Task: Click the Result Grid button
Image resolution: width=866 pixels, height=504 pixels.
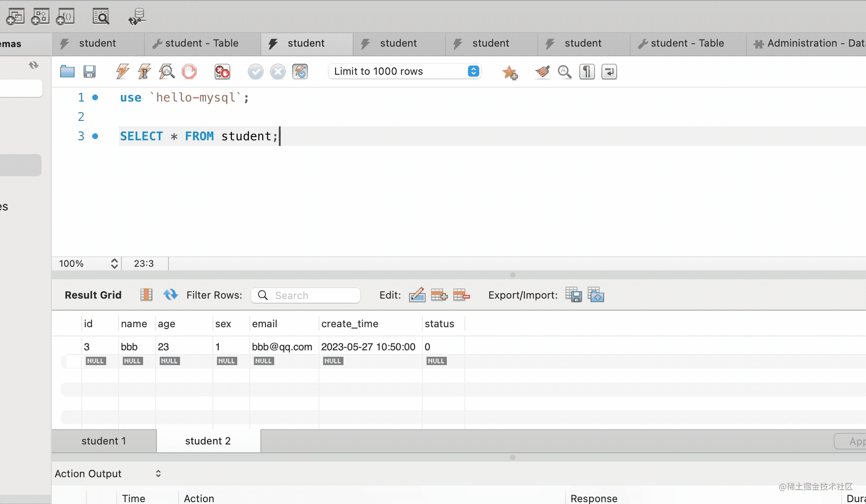Action: point(93,295)
